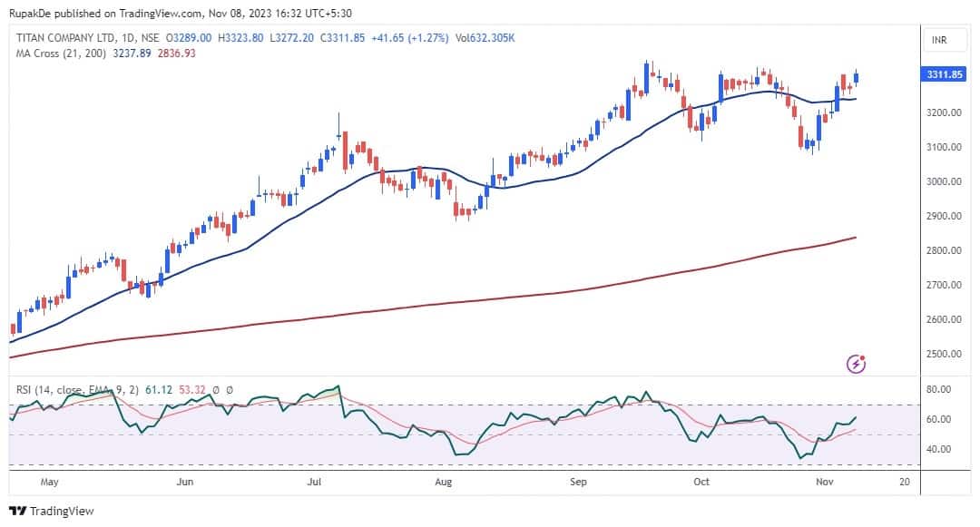Click the 3000.00 price axis label
The image size is (980, 527).
[x=944, y=181]
